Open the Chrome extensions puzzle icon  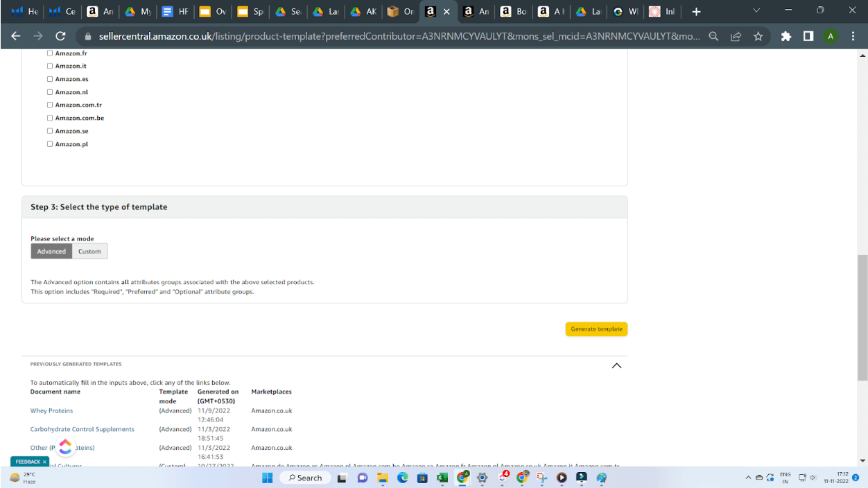tap(785, 36)
